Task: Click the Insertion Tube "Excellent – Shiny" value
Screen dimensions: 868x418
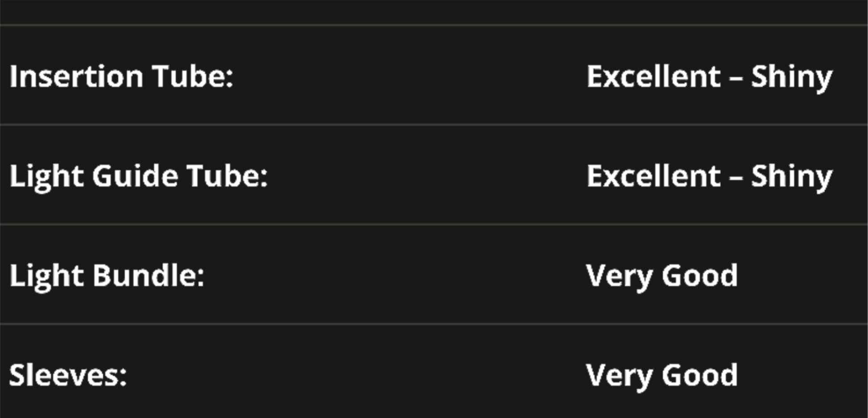Action: 709,77
